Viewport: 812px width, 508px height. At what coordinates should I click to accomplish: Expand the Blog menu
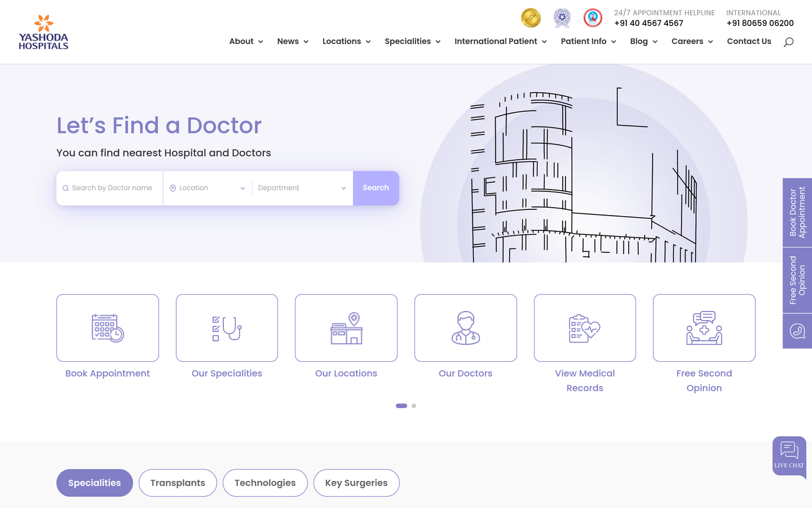pos(644,41)
